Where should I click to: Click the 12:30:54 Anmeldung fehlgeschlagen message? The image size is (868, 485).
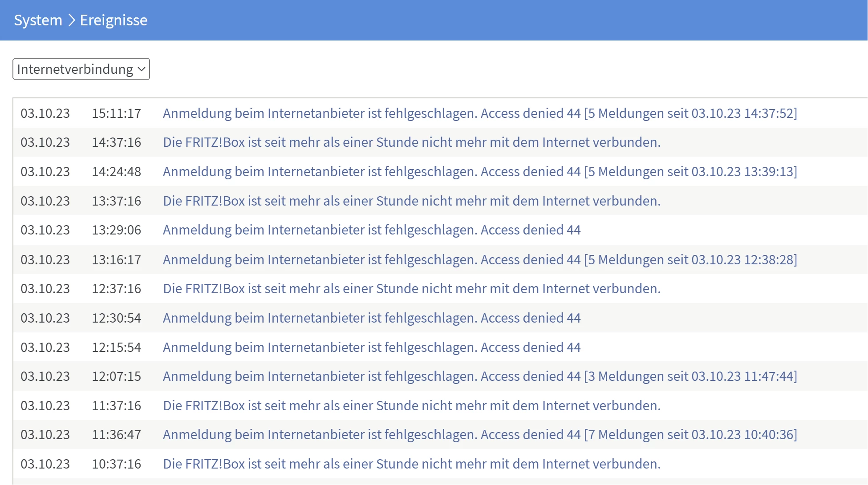pos(371,318)
